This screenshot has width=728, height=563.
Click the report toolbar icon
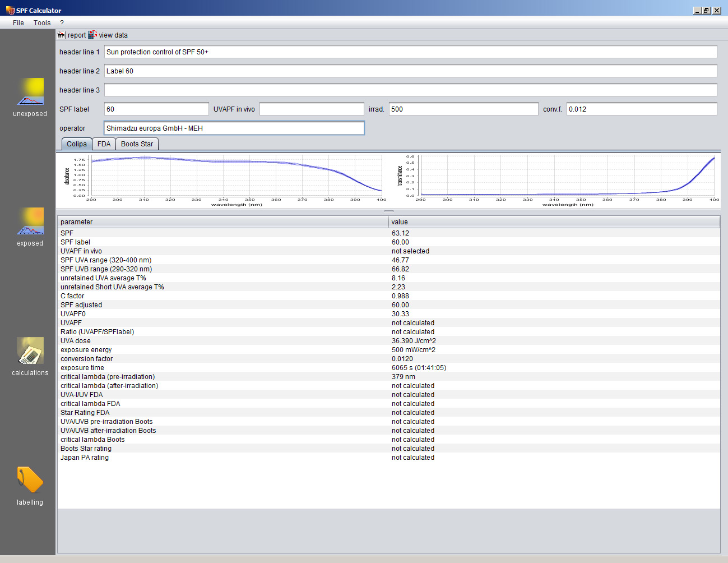click(x=61, y=35)
